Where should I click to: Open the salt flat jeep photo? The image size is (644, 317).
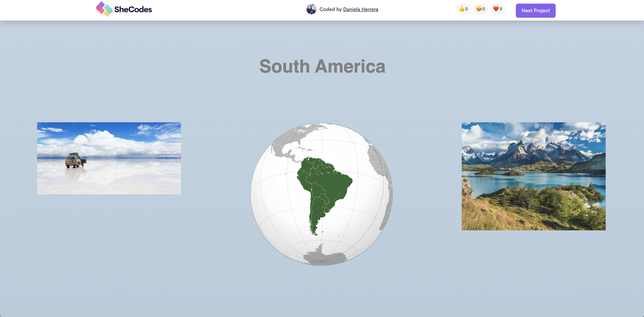click(x=109, y=158)
